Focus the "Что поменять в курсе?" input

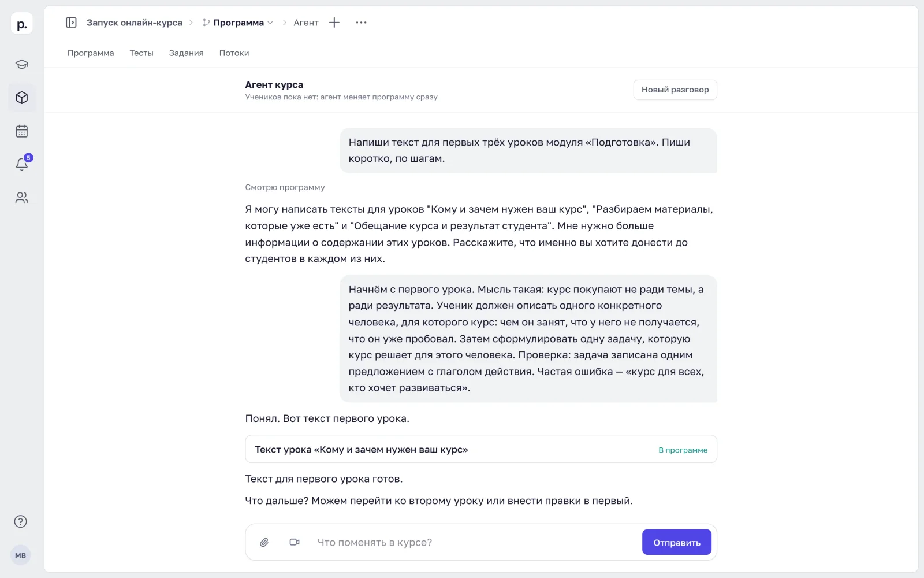[x=474, y=542]
